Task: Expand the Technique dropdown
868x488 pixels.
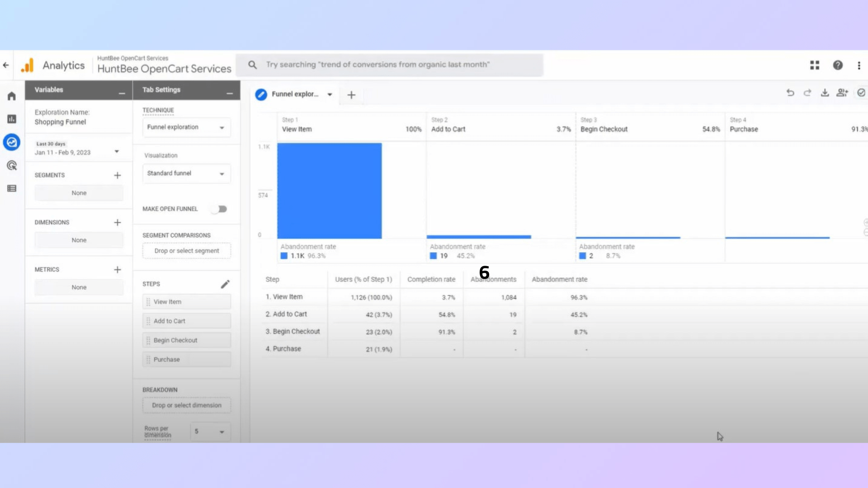Action: pos(186,127)
